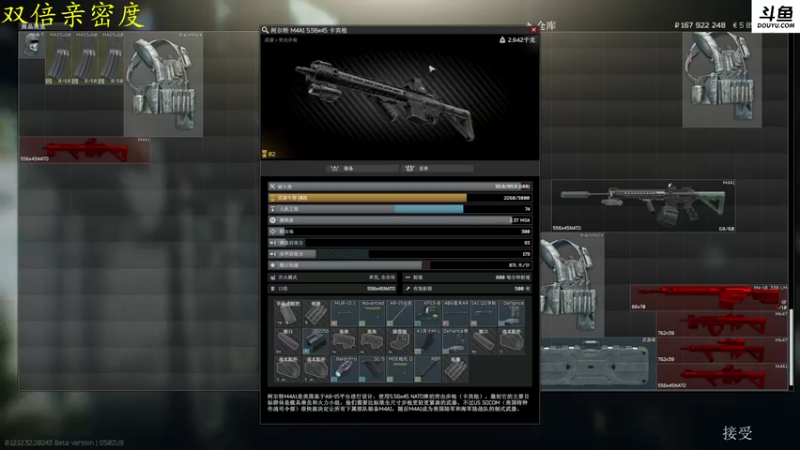This screenshot has width=800, height=450.
Task: Select the red-highlighted M4A1 in left panel
Action: click(x=85, y=150)
